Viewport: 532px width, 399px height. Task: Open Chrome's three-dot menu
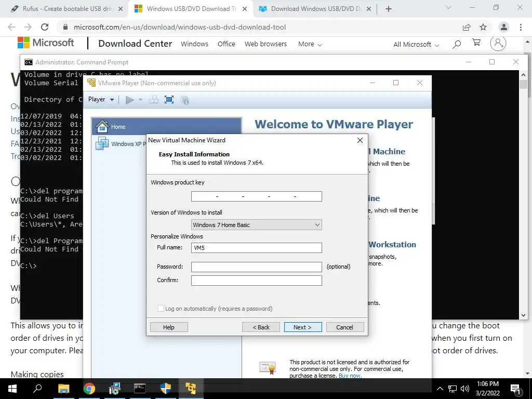(521, 27)
